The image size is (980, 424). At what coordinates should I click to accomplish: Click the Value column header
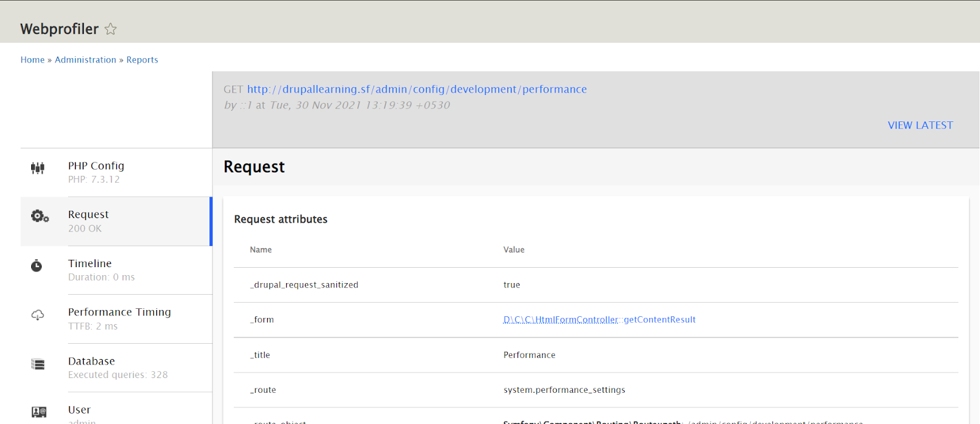coord(514,250)
